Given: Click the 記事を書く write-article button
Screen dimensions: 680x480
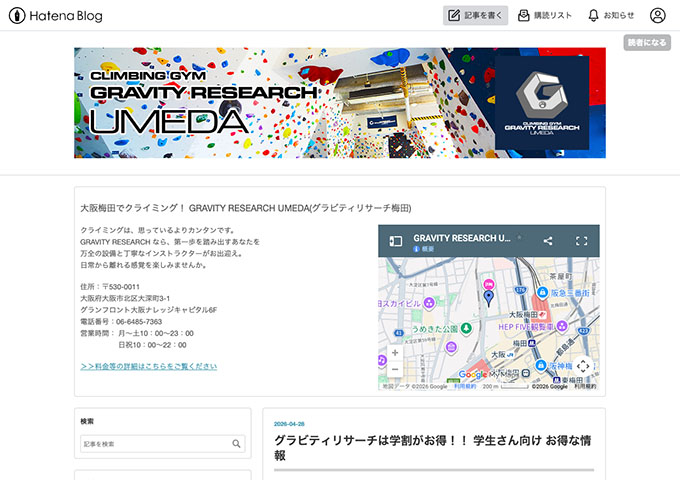Looking at the screenshot, I should 475,16.
